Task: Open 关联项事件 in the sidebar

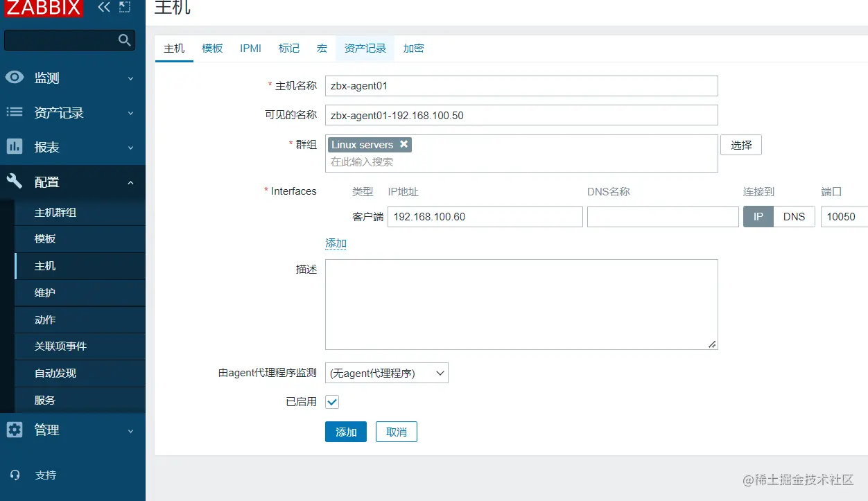Action: coord(80,346)
